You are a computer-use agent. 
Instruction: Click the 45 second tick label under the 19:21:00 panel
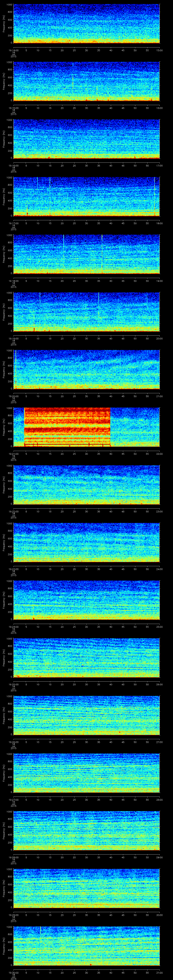point(123,454)
